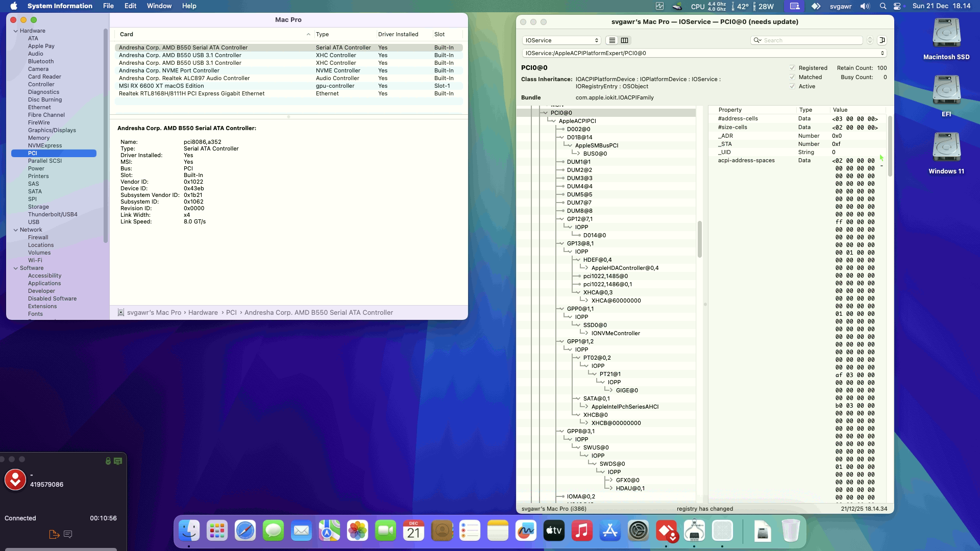This screenshot has width=980, height=551.
Task: Open Apple TV from the Dock
Action: [x=554, y=531]
